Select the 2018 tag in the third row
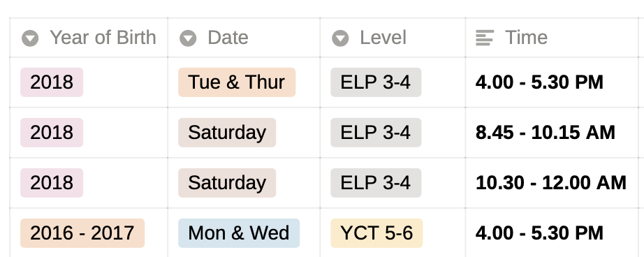The image size is (644, 257). 52,183
